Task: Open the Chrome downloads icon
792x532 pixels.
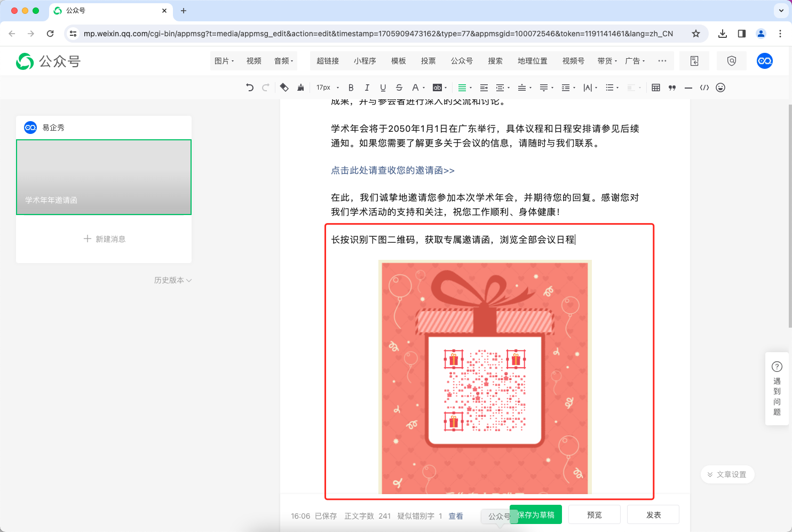Action: coord(723,34)
